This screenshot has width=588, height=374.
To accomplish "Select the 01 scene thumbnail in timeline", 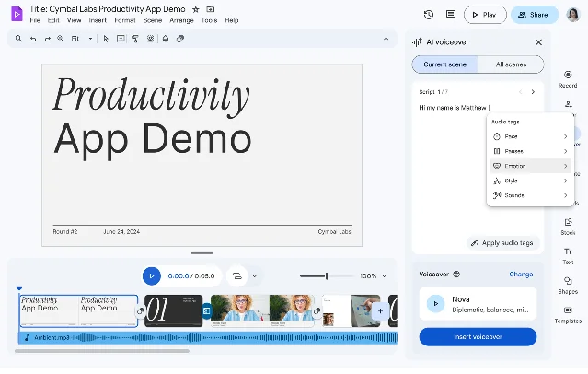I will pyautogui.click(x=174, y=310).
